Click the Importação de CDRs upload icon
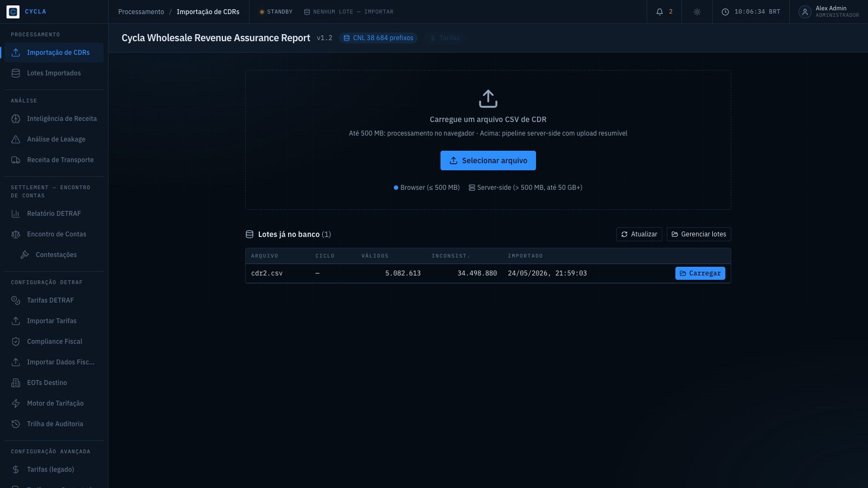 tap(16, 53)
